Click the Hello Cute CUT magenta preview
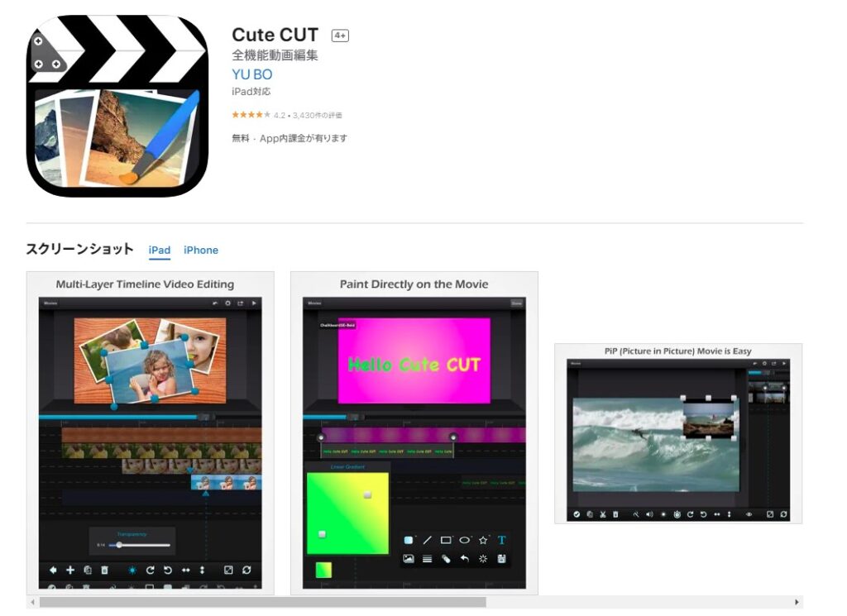 [414, 361]
